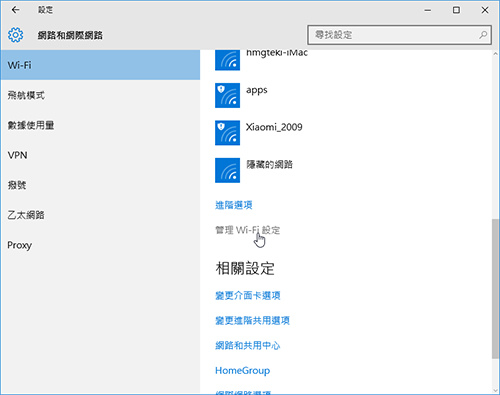Open 管理 Wi-Fi 設定 link
This screenshot has height=395, width=500.
pyautogui.click(x=248, y=230)
